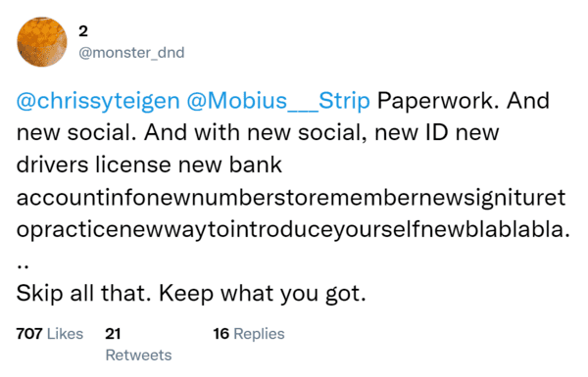Click the line starting with "opracticenewway"

[293, 229]
